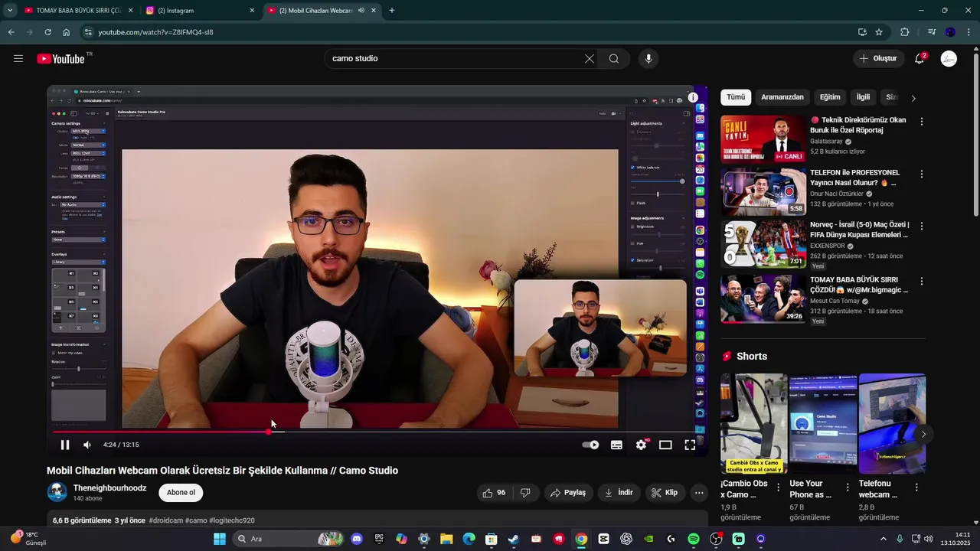Create a clip with Klip
The height and width of the screenshot is (551, 980).
point(665,493)
